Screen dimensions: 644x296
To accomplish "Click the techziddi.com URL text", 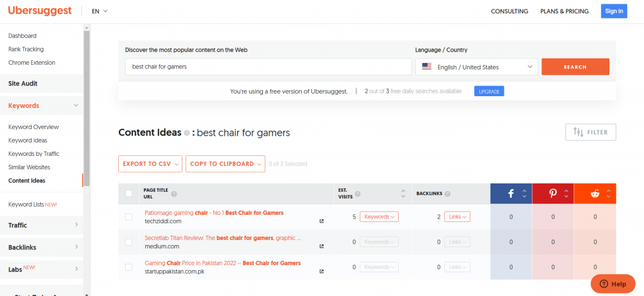I will click(x=163, y=221).
